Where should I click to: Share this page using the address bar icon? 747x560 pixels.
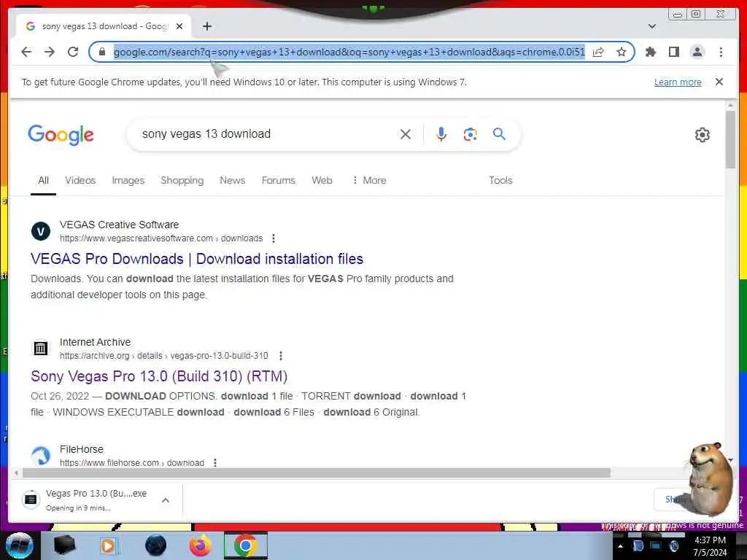point(598,52)
